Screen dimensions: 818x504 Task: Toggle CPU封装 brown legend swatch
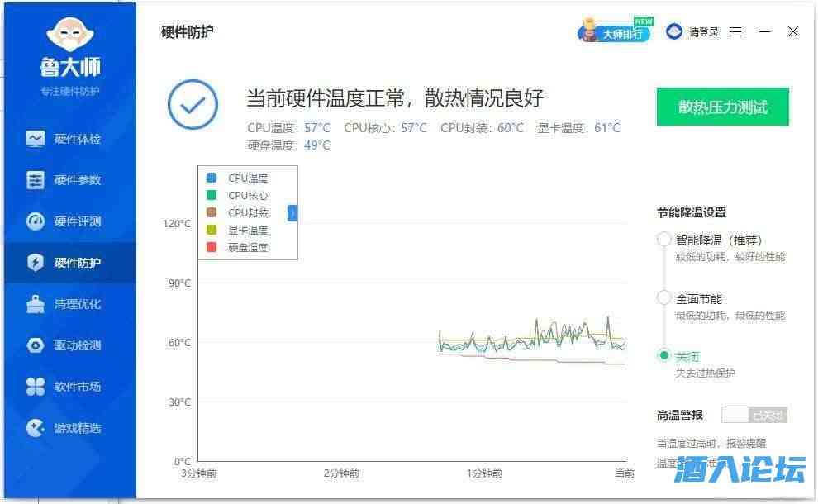coord(212,212)
